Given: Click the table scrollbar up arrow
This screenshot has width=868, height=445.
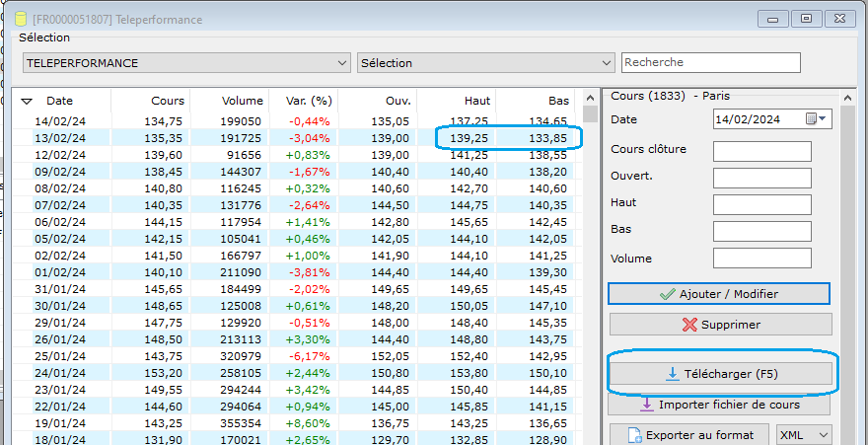Looking at the screenshot, I should [591, 98].
